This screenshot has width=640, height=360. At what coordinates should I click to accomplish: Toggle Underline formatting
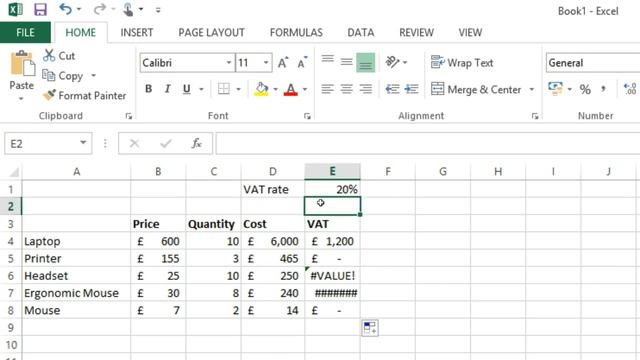(187, 89)
